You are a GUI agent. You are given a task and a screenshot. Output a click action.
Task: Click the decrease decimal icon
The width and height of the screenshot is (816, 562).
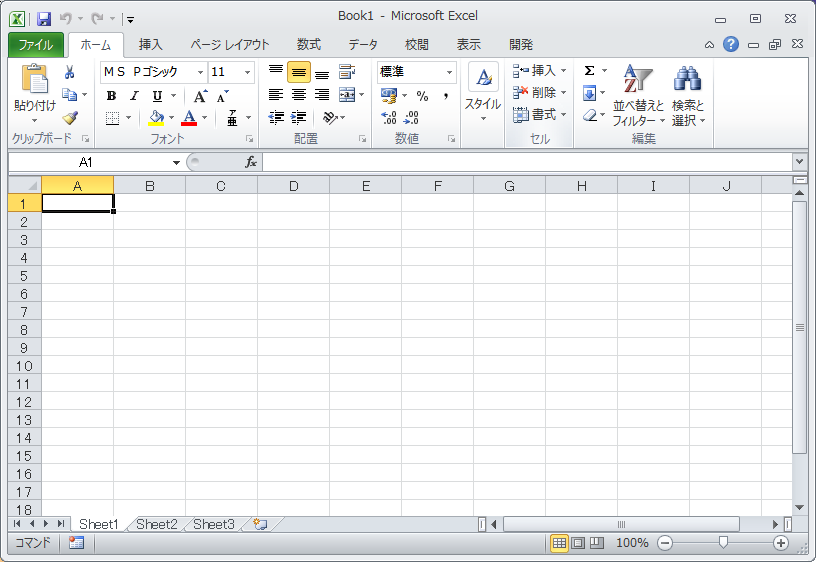click(x=411, y=118)
